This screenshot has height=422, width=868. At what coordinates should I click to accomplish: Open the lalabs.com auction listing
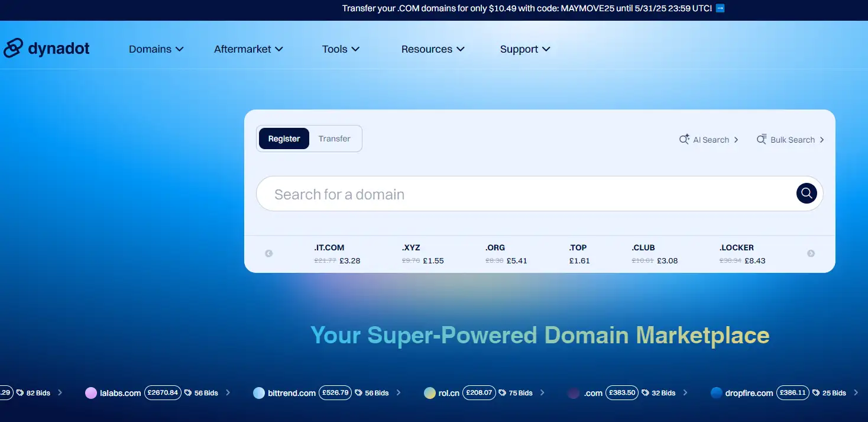(x=121, y=393)
